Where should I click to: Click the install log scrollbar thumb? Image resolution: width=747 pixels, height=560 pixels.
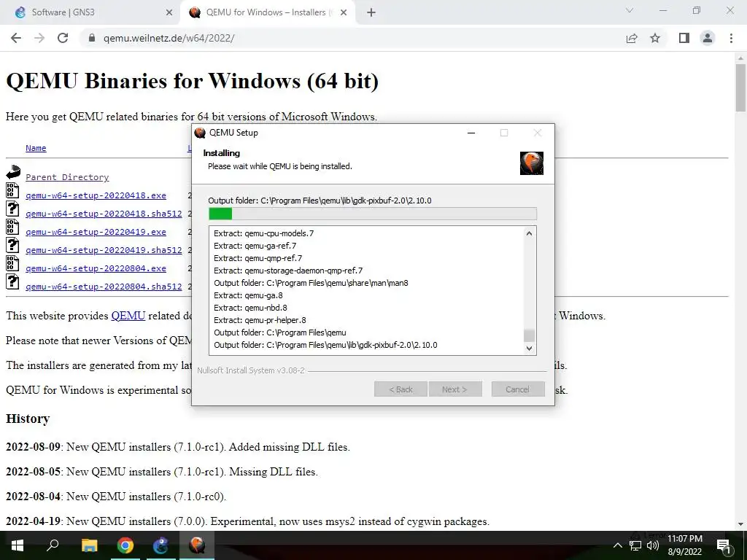click(x=529, y=335)
